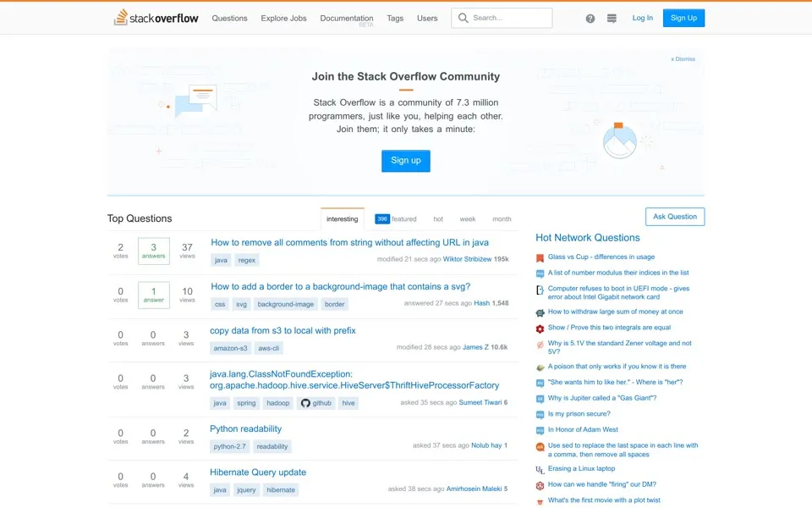Open the Stack Exchange sites menu icon
This screenshot has height=508, width=812.
click(612, 18)
